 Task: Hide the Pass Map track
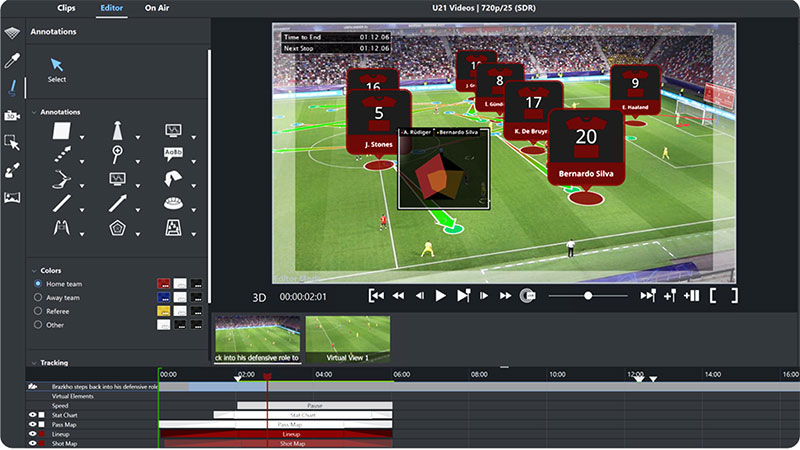pyautogui.click(x=33, y=424)
